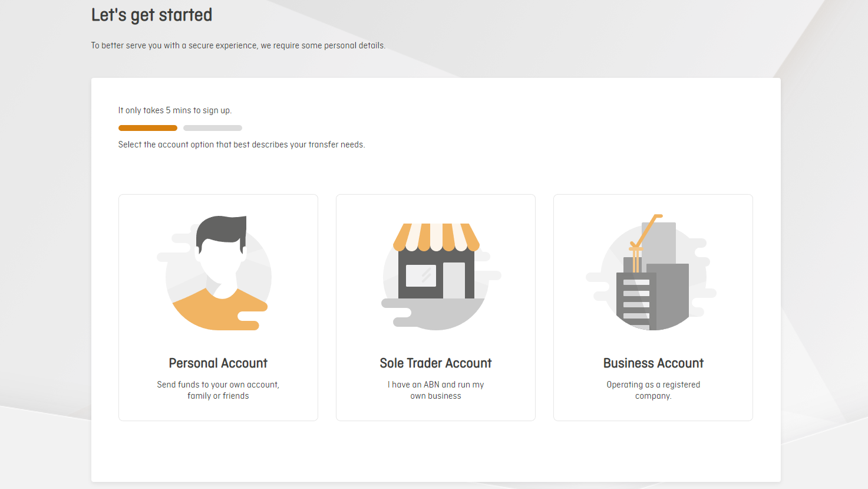868x489 pixels.
Task: Click the striped awning on the shop icon
Action: tap(436, 236)
